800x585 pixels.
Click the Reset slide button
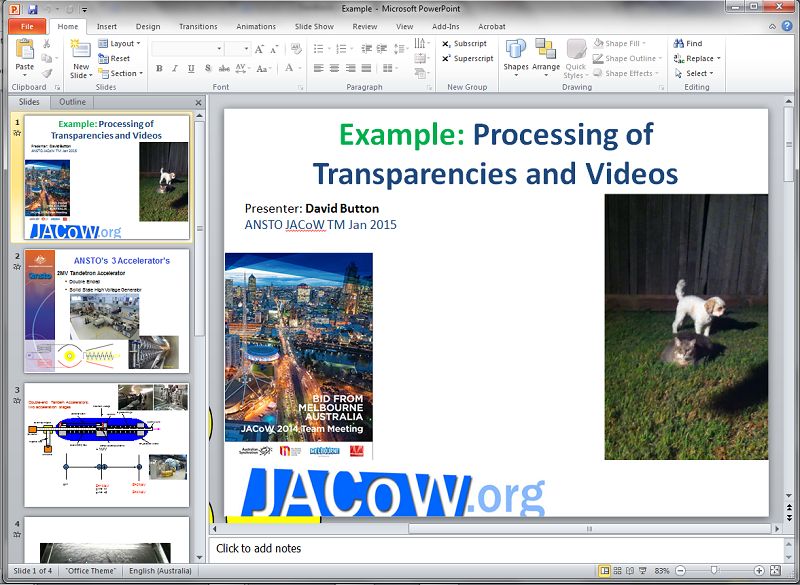[114, 58]
